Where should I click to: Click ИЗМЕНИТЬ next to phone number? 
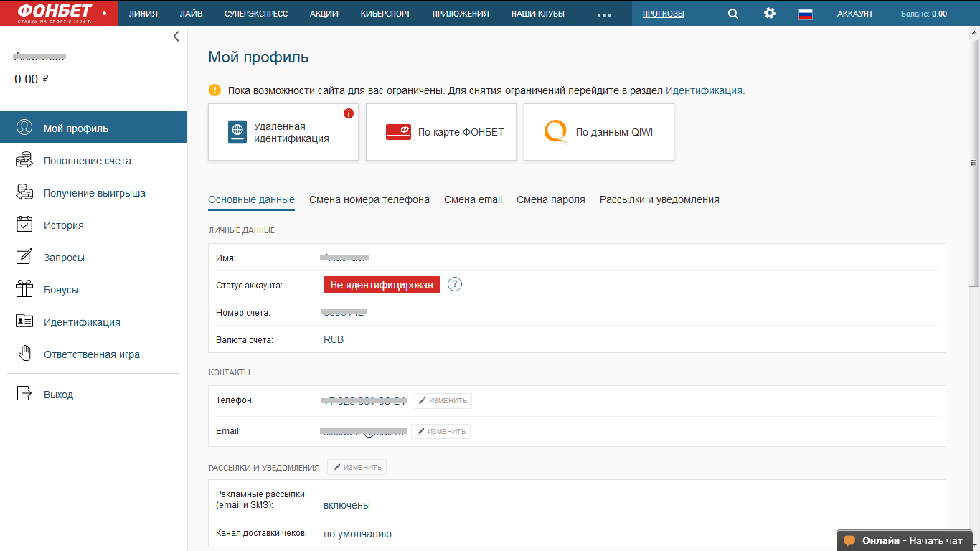(x=442, y=400)
